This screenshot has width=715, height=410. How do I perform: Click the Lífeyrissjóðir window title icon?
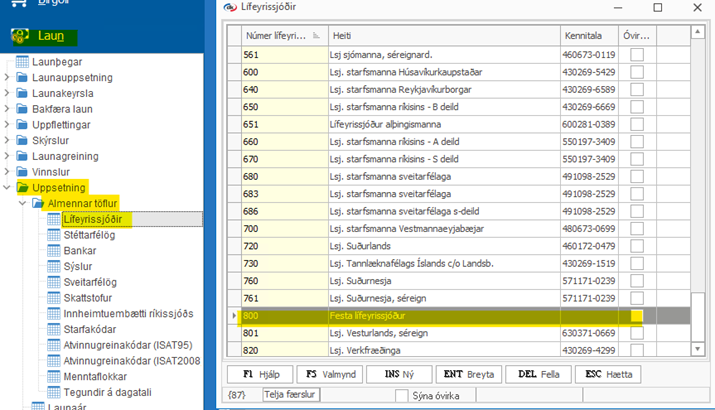click(231, 8)
